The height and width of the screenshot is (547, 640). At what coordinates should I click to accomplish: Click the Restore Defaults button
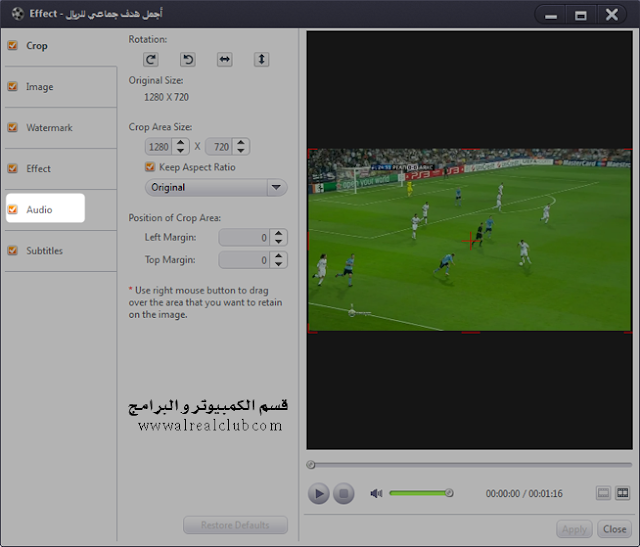point(235,525)
